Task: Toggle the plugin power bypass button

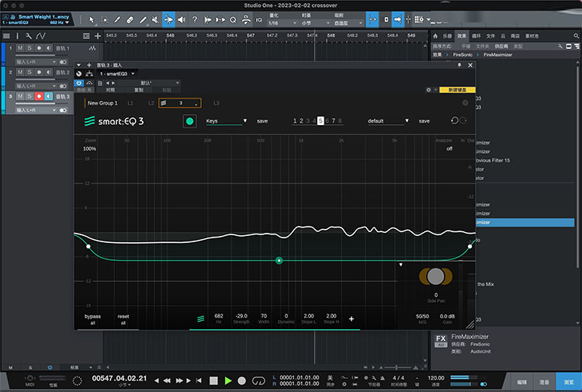Action: [78, 83]
